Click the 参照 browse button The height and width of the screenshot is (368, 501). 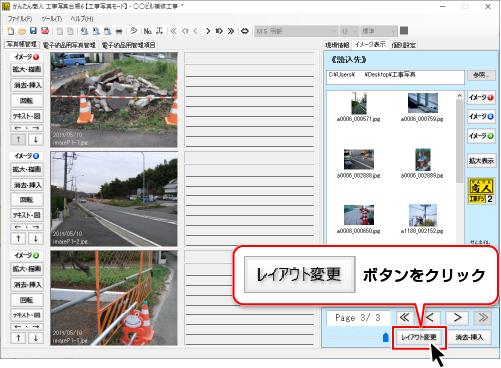481,75
